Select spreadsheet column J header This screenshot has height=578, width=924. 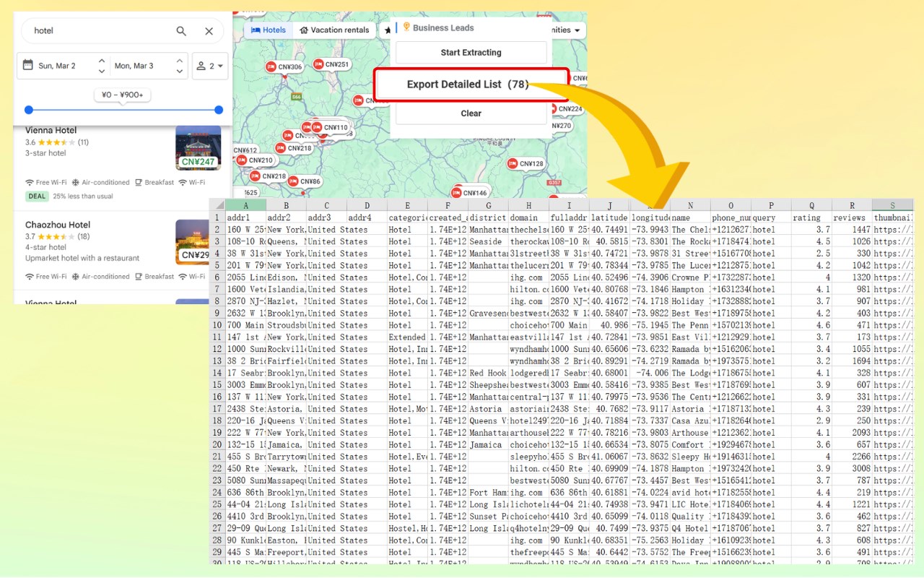click(x=609, y=205)
